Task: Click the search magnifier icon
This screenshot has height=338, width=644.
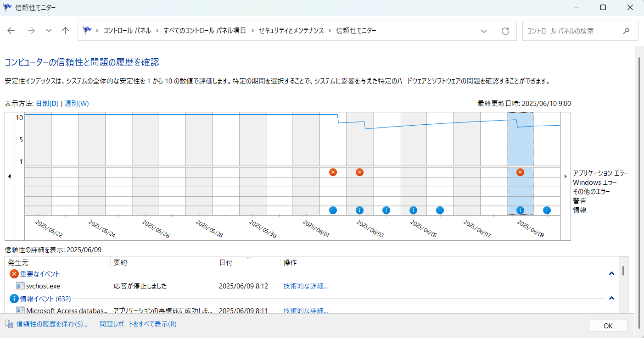Action: click(626, 31)
